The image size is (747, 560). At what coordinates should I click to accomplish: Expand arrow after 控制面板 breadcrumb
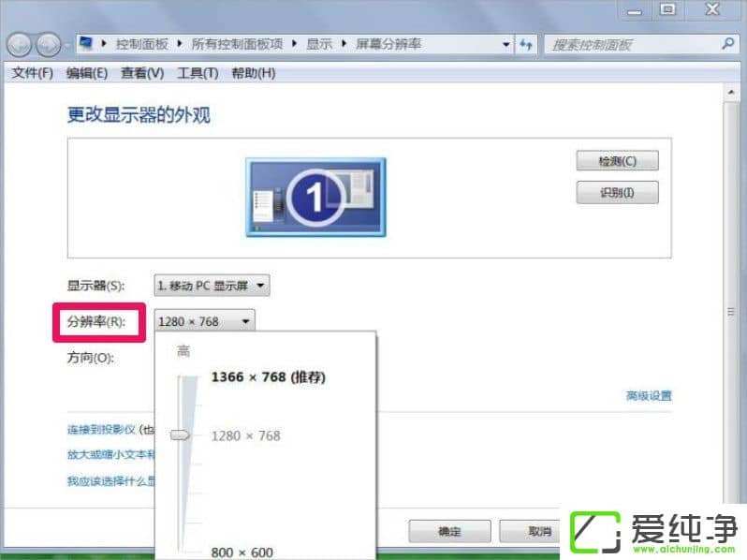tap(179, 44)
